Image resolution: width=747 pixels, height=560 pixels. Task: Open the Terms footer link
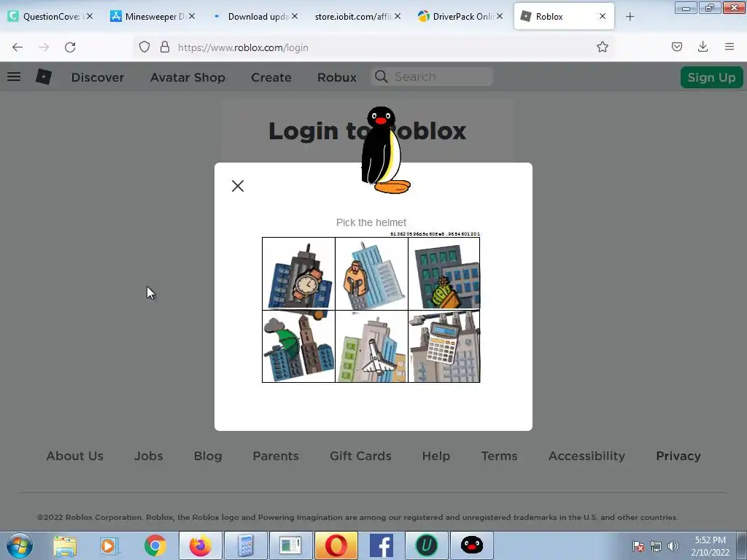click(x=499, y=456)
